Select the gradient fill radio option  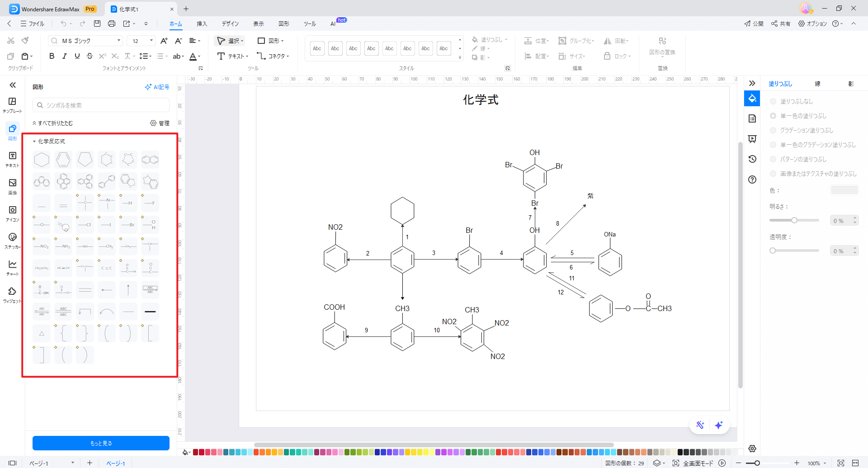coord(773,130)
